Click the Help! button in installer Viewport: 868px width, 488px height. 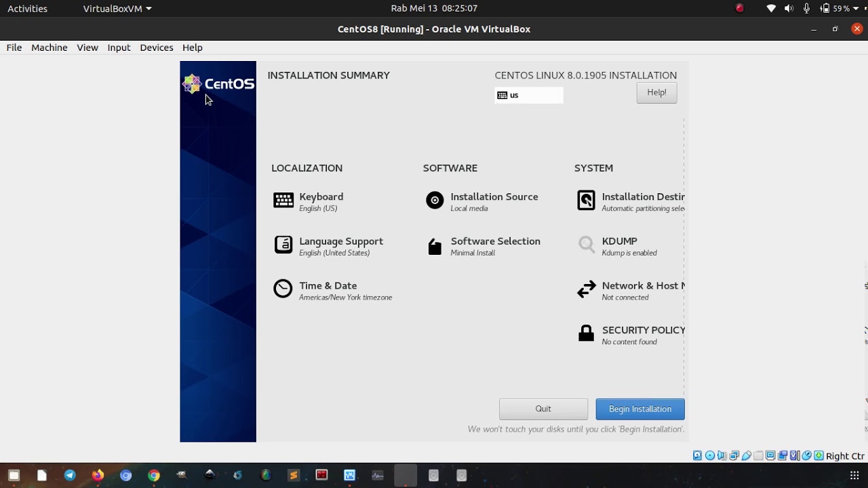pos(656,92)
